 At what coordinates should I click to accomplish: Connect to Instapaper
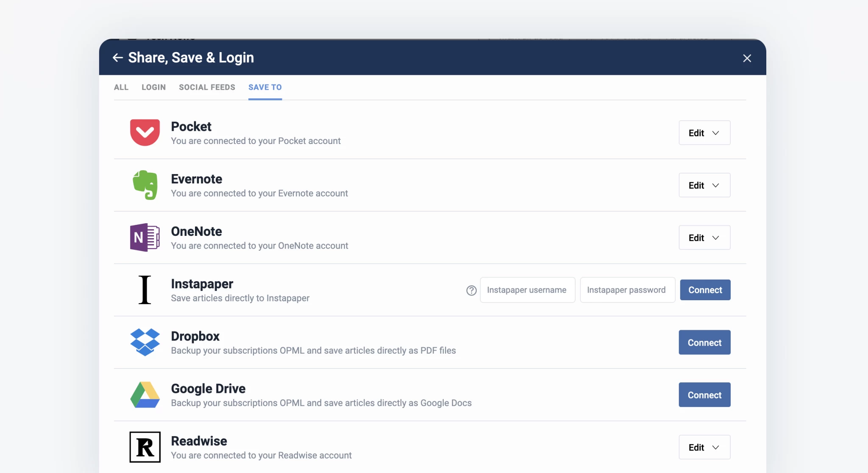(x=705, y=290)
